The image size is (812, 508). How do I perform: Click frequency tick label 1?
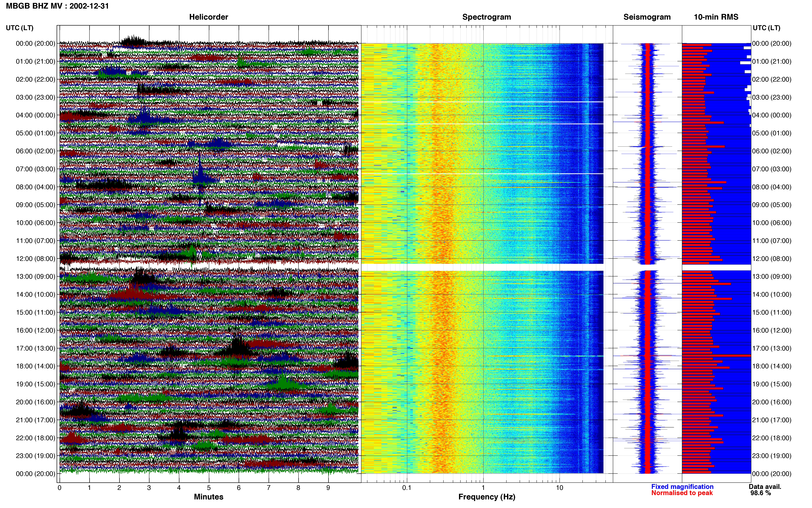click(483, 488)
